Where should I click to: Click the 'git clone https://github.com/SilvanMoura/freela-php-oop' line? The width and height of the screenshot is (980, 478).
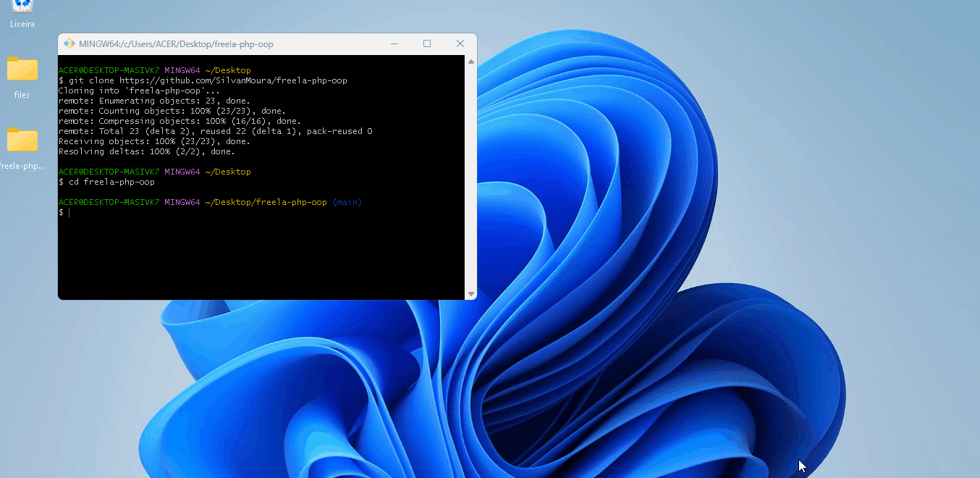(x=203, y=80)
